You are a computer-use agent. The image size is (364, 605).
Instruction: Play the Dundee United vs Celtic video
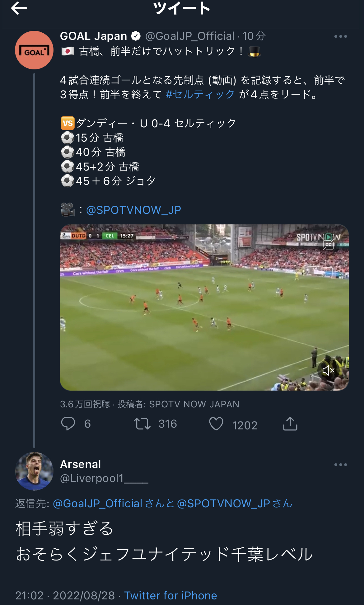204,307
